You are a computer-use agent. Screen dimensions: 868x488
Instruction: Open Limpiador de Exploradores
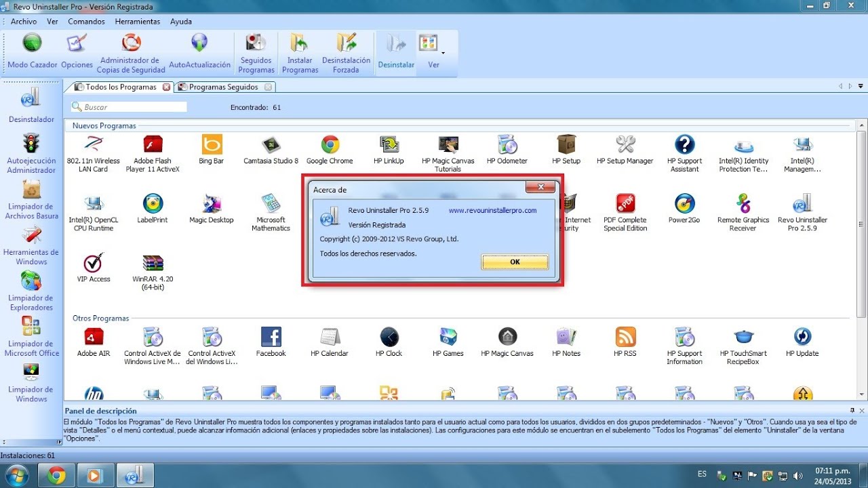31,291
